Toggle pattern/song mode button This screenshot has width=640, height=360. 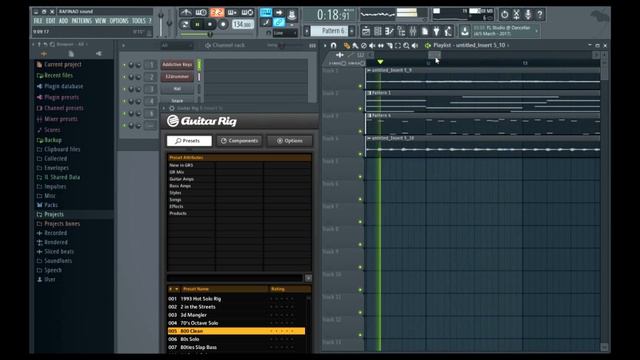[x=185, y=24]
